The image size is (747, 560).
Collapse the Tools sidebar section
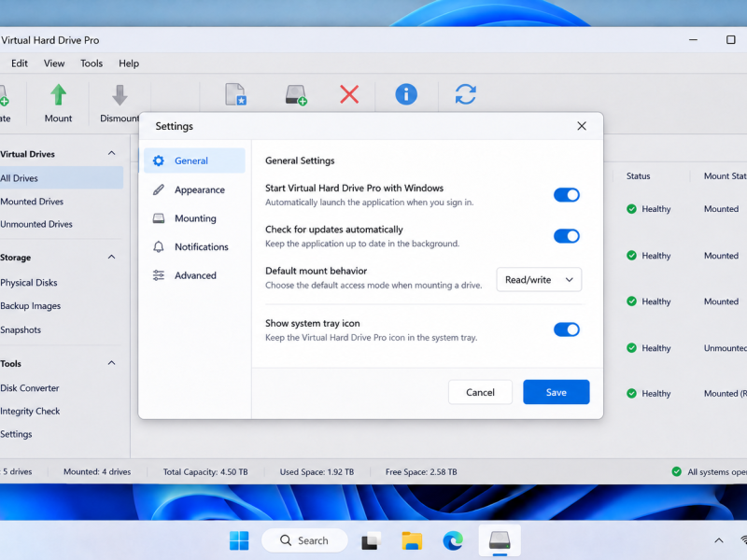(x=111, y=363)
